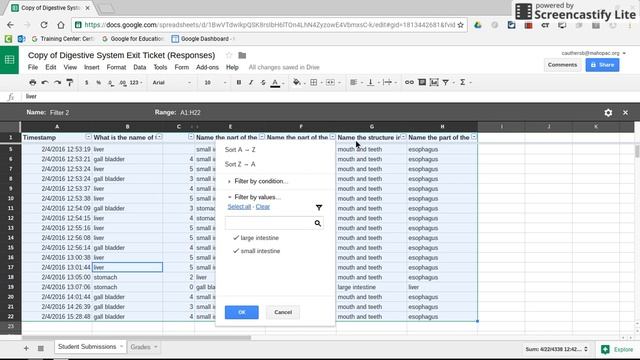Viewport: 640px width, 360px height.
Task: Show all sheets list
Action: pyautogui.click(x=41, y=348)
